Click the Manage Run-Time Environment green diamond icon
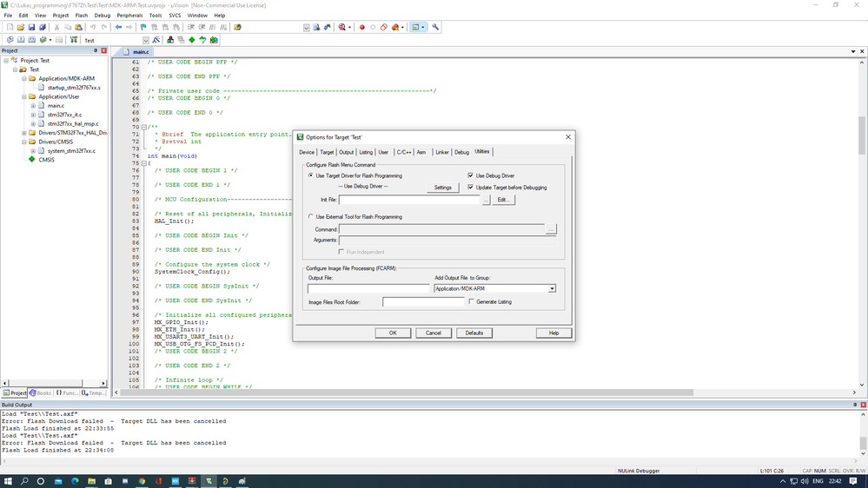Viewport: 868px width, 488px height. tap(191, 40)
